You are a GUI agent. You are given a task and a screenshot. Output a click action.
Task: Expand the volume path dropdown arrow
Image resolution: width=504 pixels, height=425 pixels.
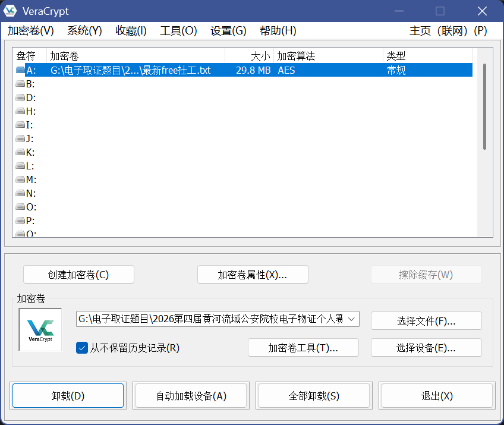[351, 319]
